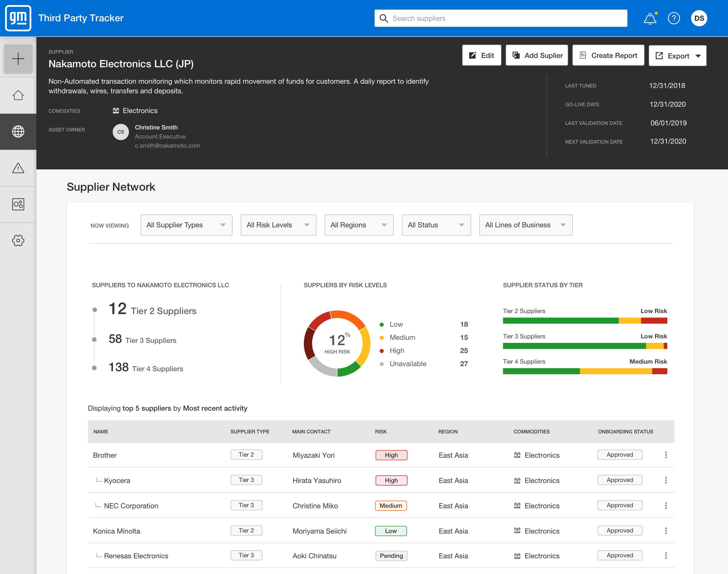Click the Tier 2 Suppliers status bar
728x574 pixels.
pyautogui.click(x=585, y=321)
